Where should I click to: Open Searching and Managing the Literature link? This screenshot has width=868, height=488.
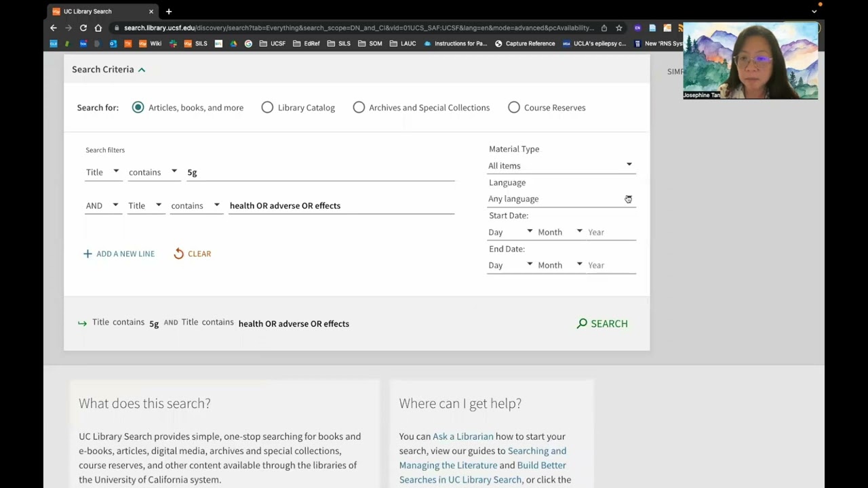point(483,457)
